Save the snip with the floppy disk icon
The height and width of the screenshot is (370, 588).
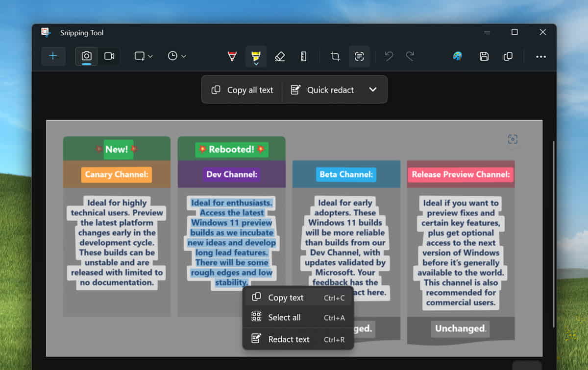(484, 57)
